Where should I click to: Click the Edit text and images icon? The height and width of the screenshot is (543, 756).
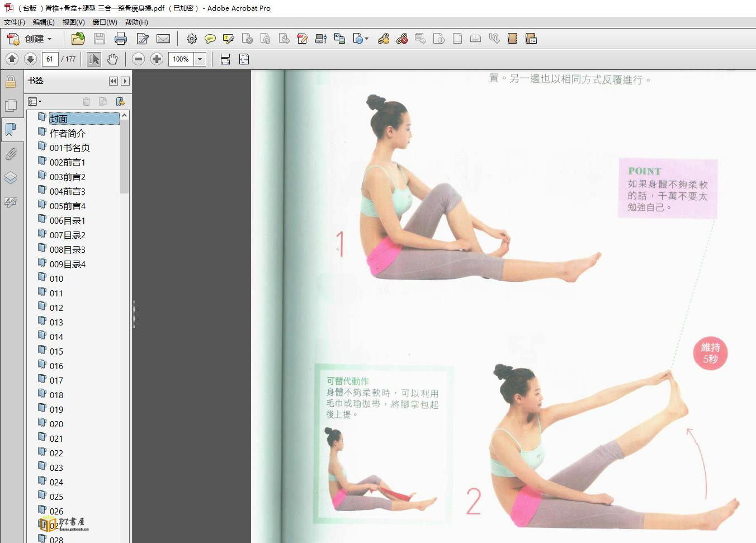coord(143,39)
